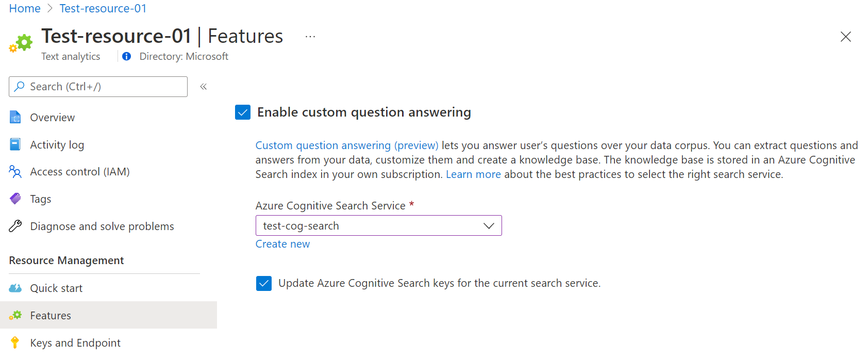Screen dimensions: 868x358
Task: Click the Activity log icon
Action: [15, 144]
